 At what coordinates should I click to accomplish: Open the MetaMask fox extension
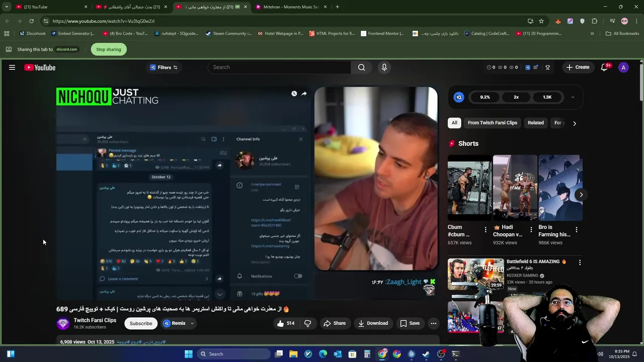point(558,21)
